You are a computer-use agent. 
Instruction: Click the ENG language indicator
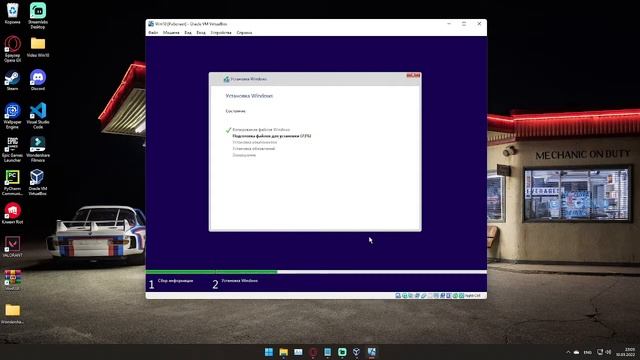(588, 352)
